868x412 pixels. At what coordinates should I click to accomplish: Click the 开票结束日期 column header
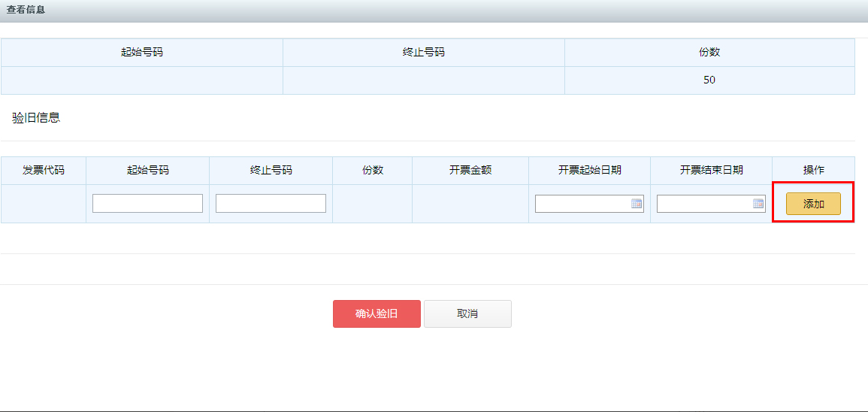[712, 171]
